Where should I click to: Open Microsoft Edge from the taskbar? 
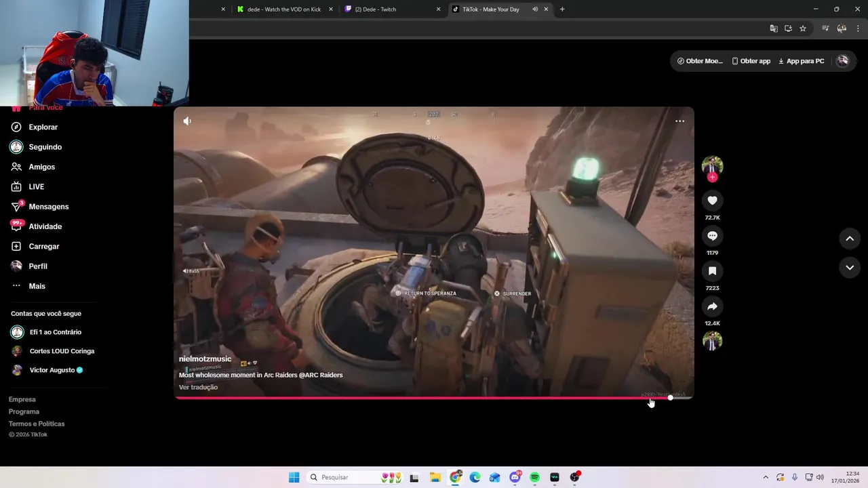475,477
